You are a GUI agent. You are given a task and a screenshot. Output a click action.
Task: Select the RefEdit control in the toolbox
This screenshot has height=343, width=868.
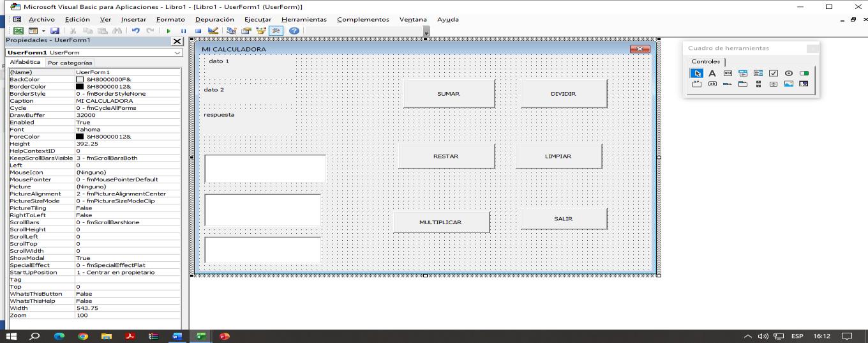(804, 84)
